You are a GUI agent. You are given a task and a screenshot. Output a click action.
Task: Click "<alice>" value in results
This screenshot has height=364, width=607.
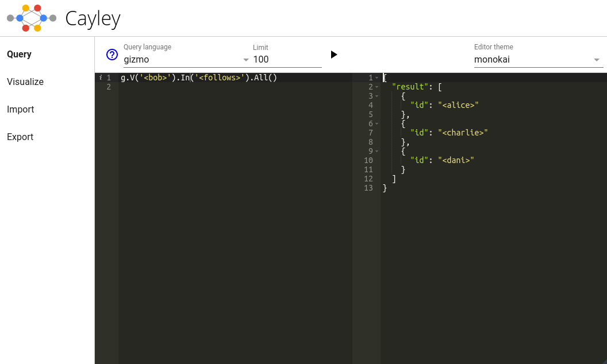tap(458, 105)
